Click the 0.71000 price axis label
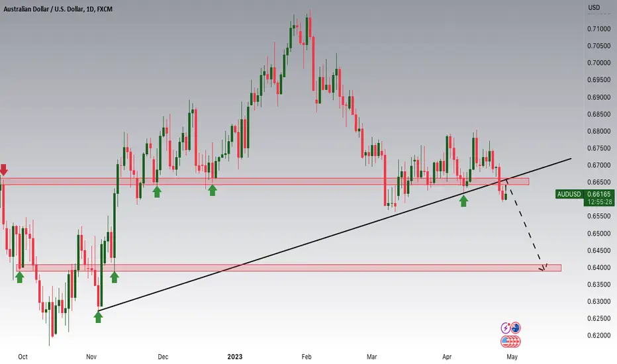 [x=599, y=28]
